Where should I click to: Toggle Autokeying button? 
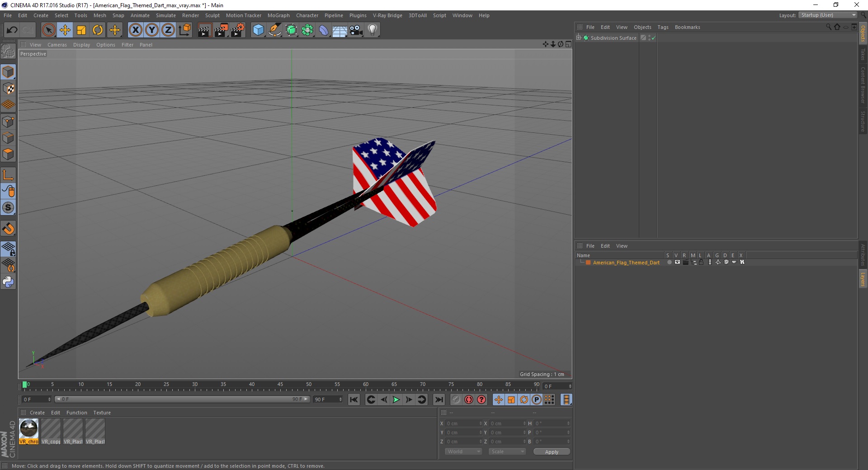pyautogui.click(x=469, y=399)
